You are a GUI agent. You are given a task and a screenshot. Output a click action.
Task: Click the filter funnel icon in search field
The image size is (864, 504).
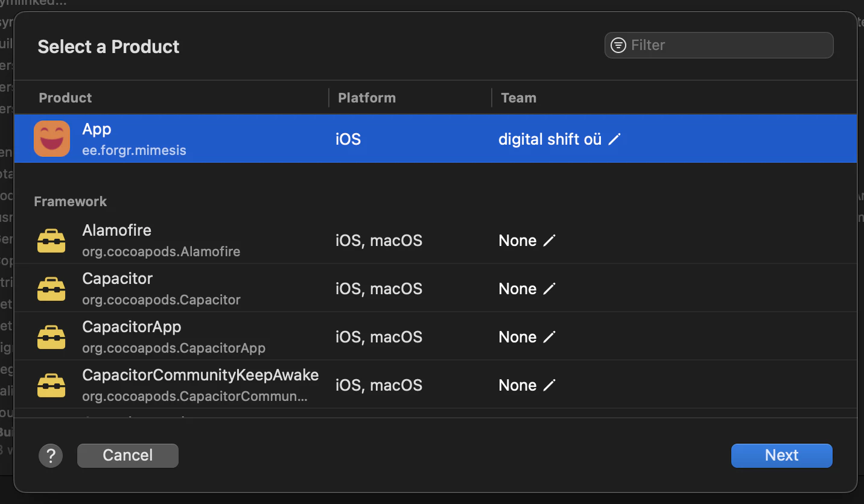(618, 45)
